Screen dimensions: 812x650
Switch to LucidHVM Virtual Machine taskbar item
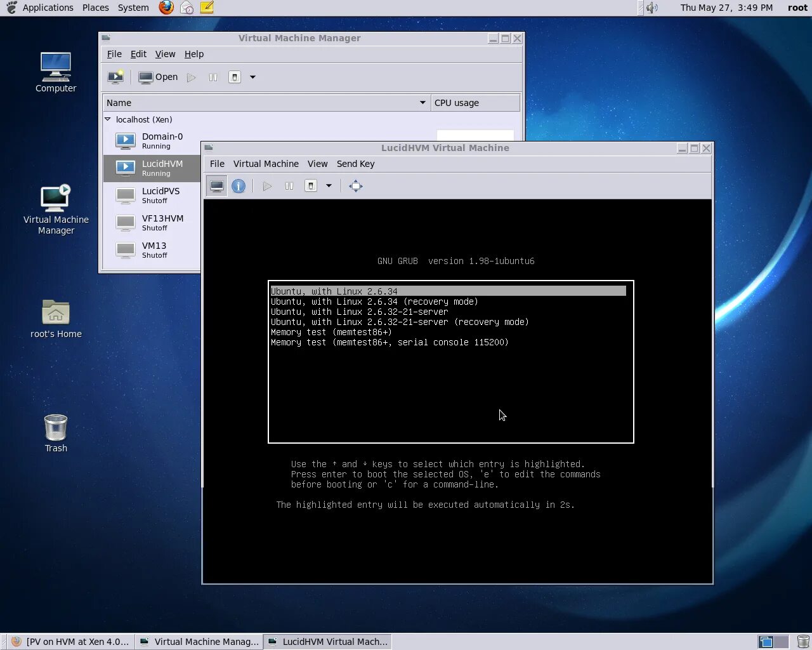pos(327,642)
